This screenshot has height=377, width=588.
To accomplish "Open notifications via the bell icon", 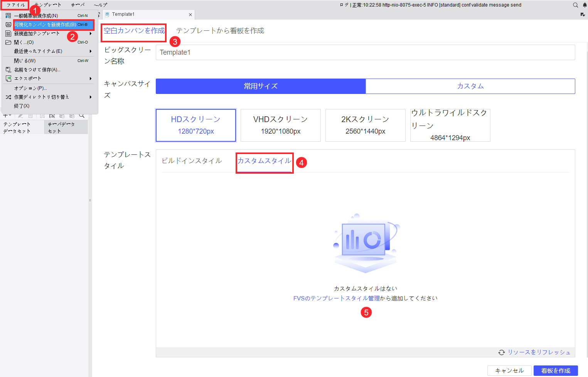I will pos(585,5).
